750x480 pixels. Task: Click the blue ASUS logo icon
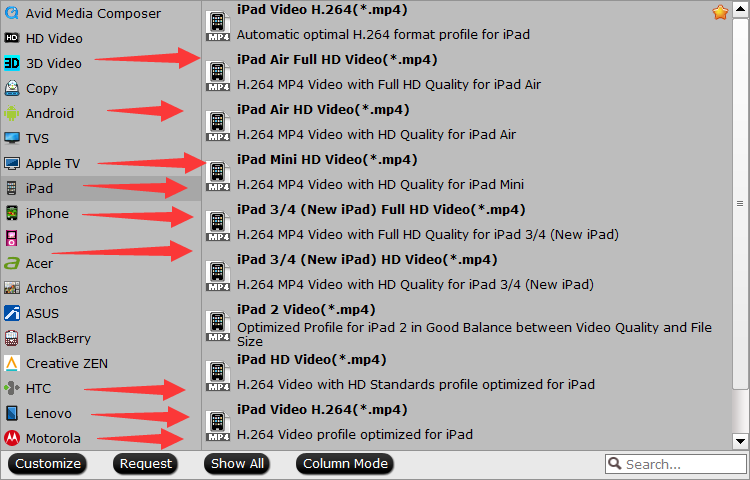coord(12,313)
